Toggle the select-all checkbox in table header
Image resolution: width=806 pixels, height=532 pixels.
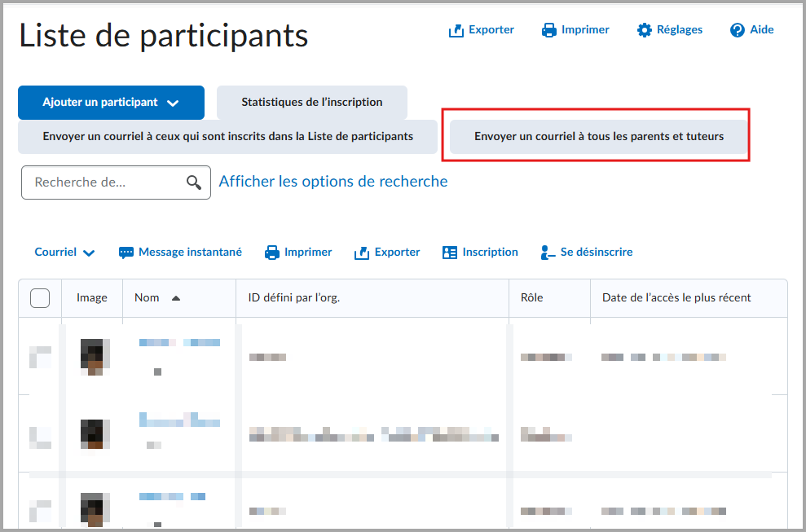pos(40,298)
